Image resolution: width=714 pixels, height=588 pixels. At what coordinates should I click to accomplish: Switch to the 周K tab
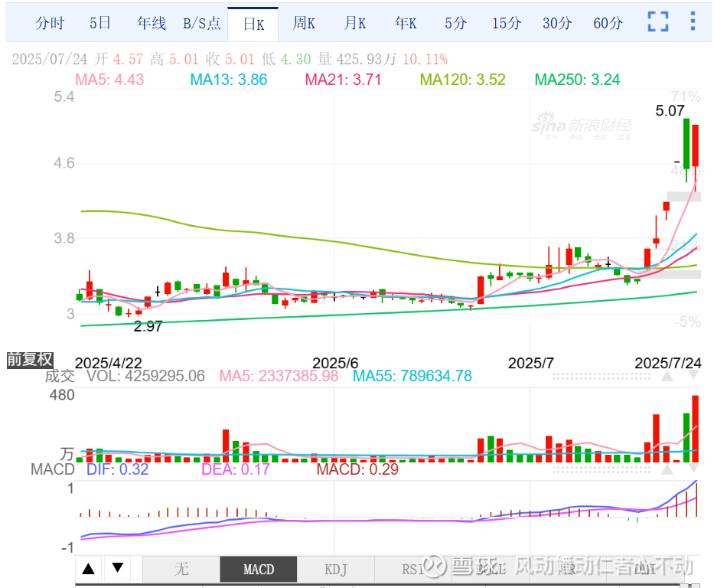click(304, 23)
